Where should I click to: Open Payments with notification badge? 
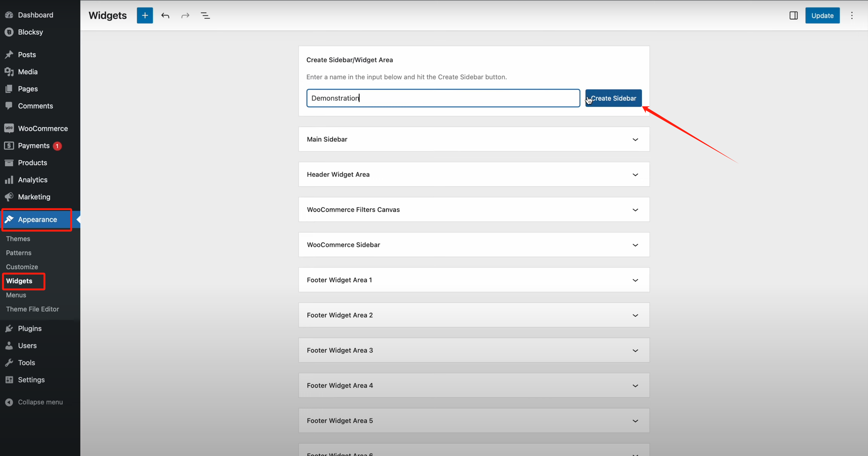[34, 145]
